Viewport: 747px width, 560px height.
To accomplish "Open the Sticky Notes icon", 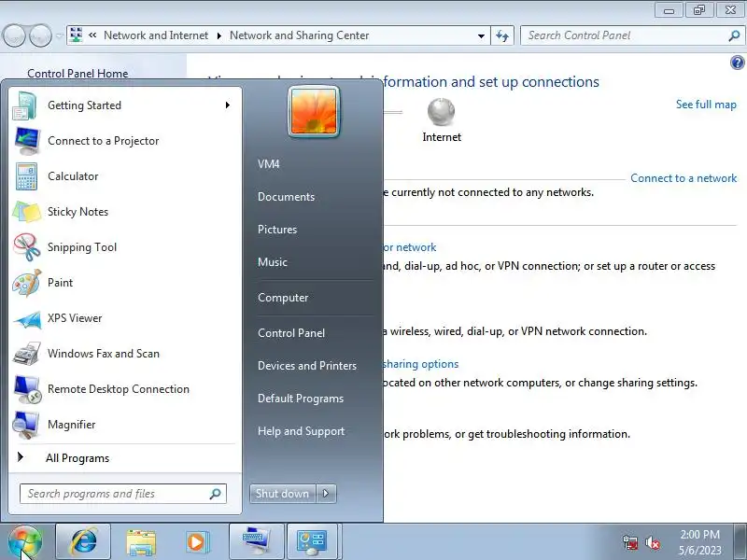I will point(26,212).
